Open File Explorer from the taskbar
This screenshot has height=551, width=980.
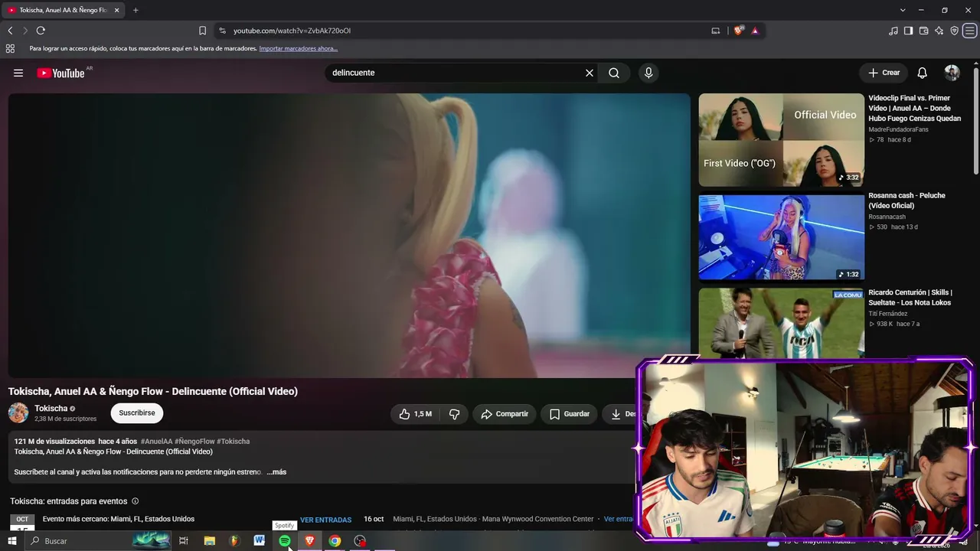coord(209,541)
